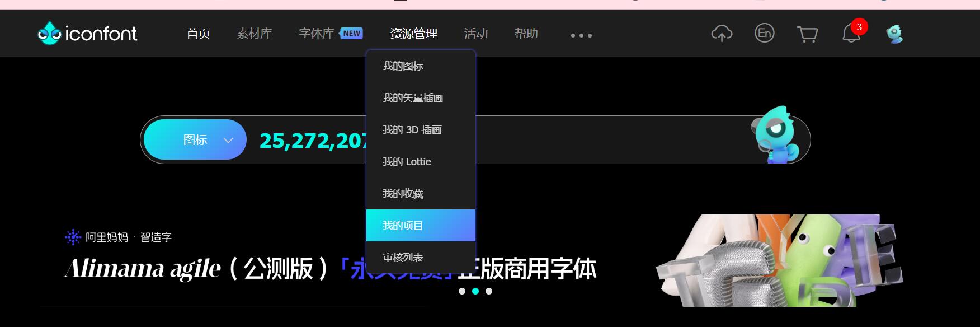This screenshot has width=980, height=327.
Task: Select the first carousel dot
Action: point(462,291)
